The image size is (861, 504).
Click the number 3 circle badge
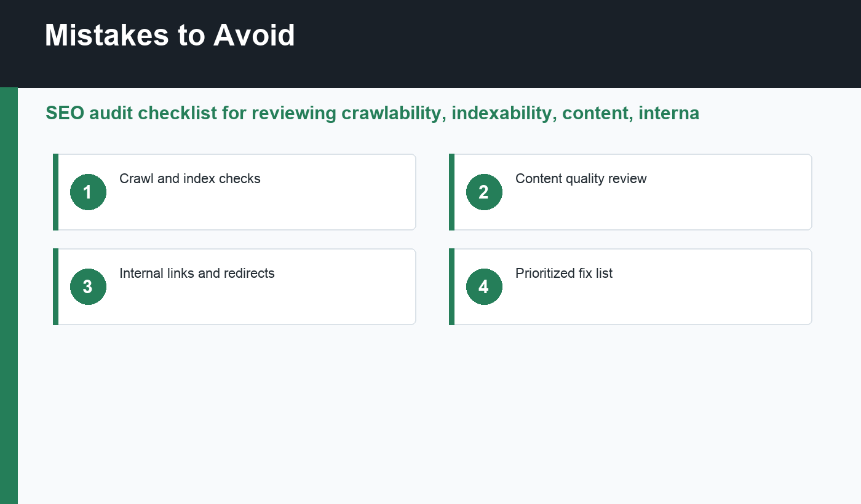pyautogui.click(x=88, y=286)
